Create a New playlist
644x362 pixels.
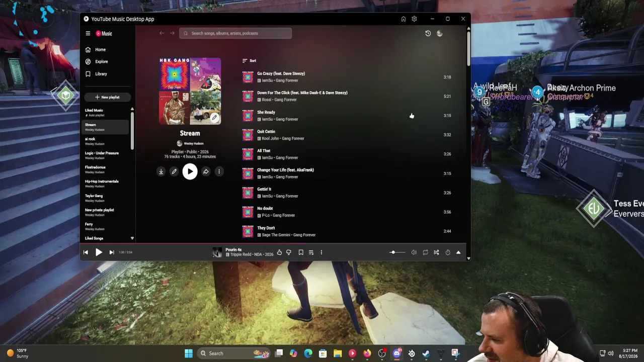[x=108, y=97]
